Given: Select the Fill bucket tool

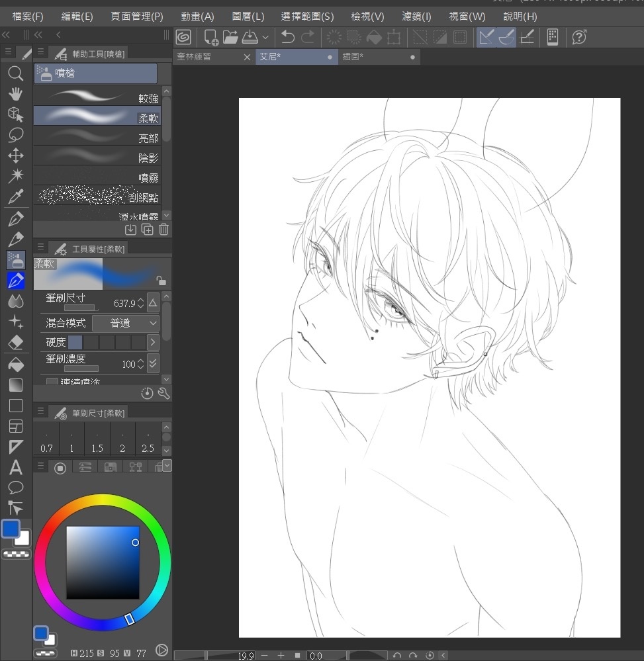Looking at the screenshot, I should 16,365.
